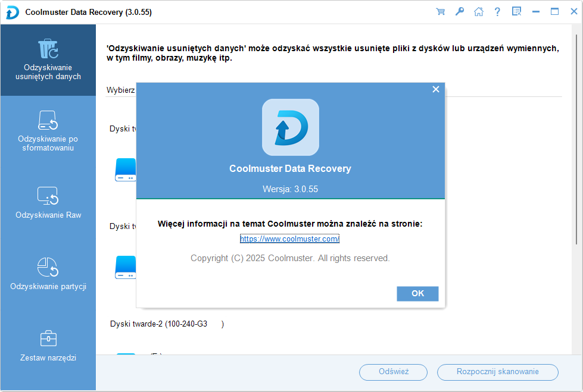This screenshot has height=392, width=583.
Task: Click the 'Wersja: 3.0.55' text
Action: 291,189
